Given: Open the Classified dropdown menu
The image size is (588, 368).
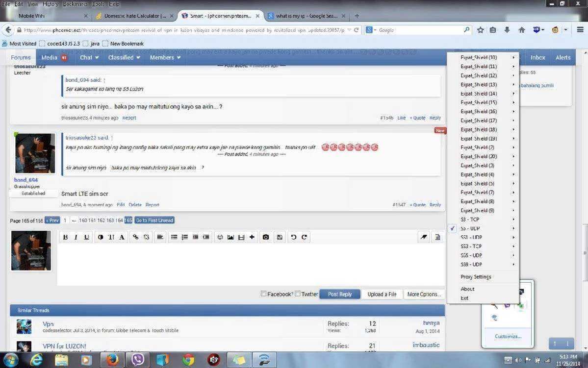Looking at the screenshot, I should 124,57.
